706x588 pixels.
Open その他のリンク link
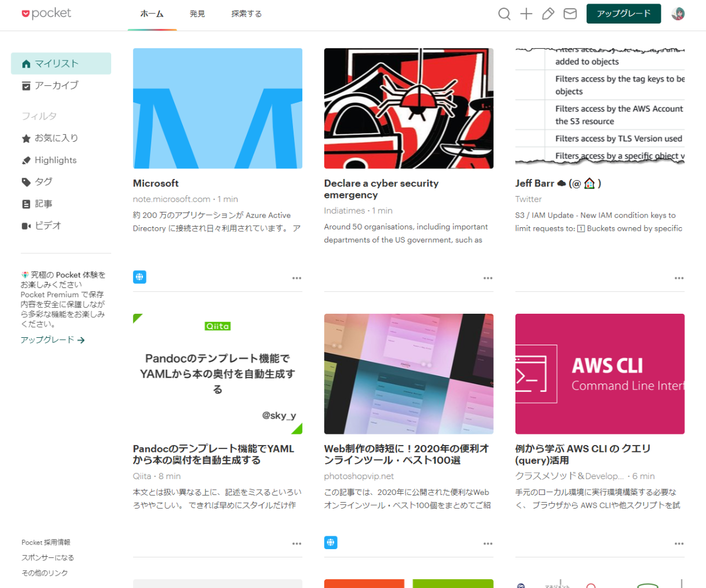click(45, 573)
